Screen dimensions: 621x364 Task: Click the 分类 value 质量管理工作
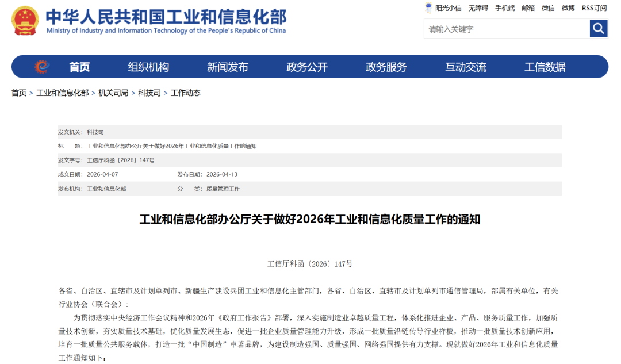[223, 189]
